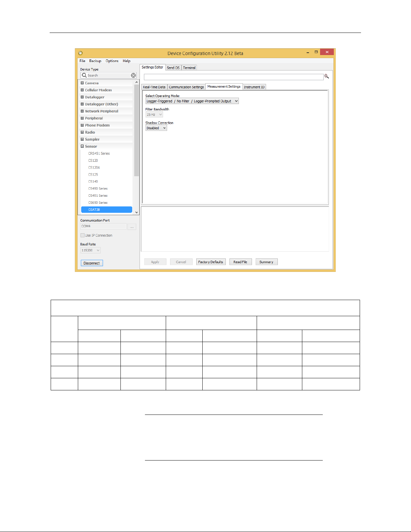Click the Disconnect button

(x=92, y=263)
